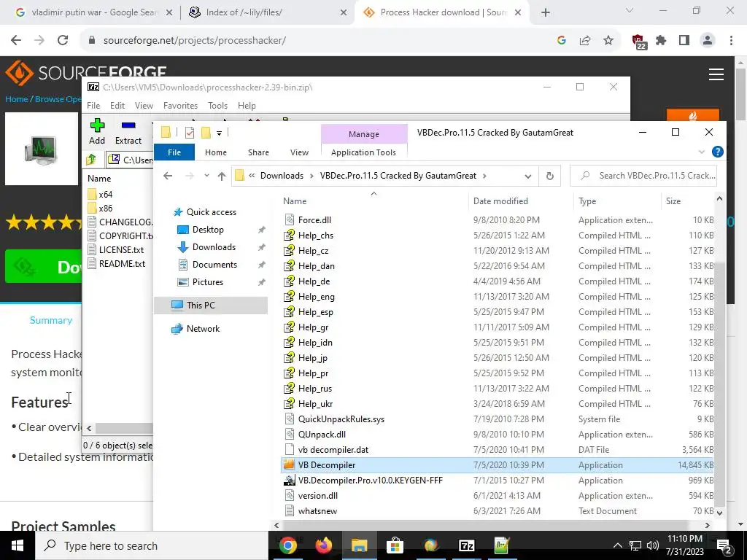
Task: Click the Explorer refresh button
Action: 550,176
